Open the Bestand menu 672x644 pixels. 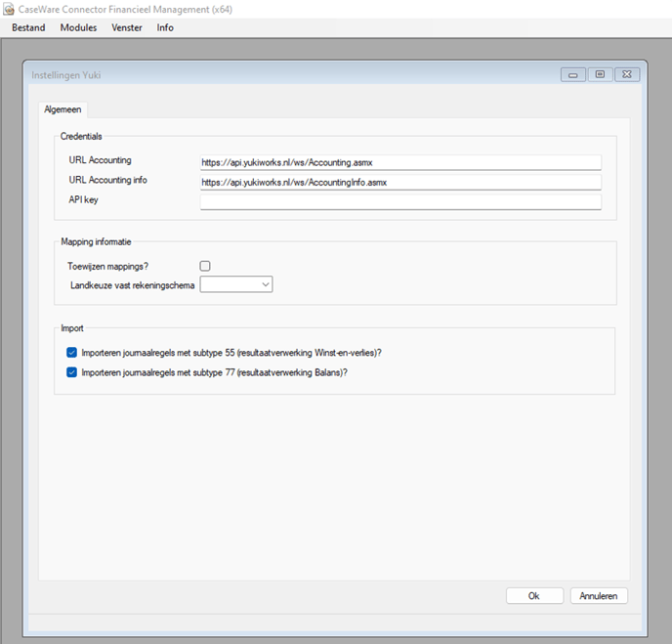[x=28, y=28]
